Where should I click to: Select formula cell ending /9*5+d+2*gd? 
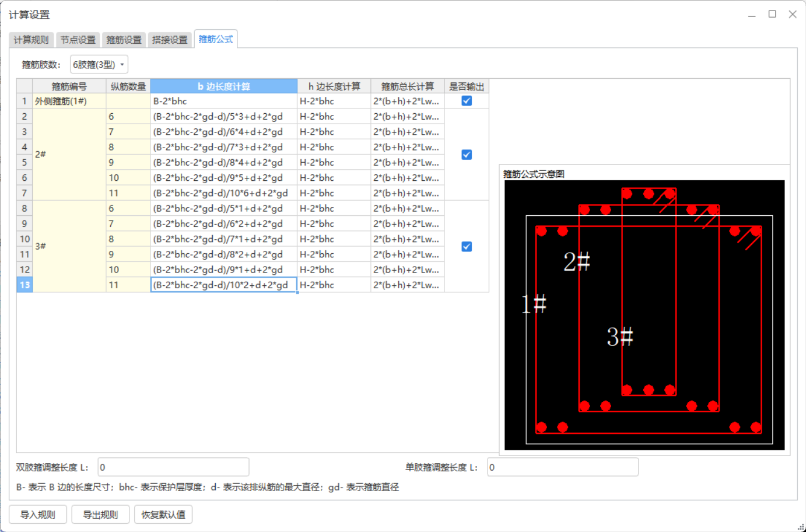(224, 178)
